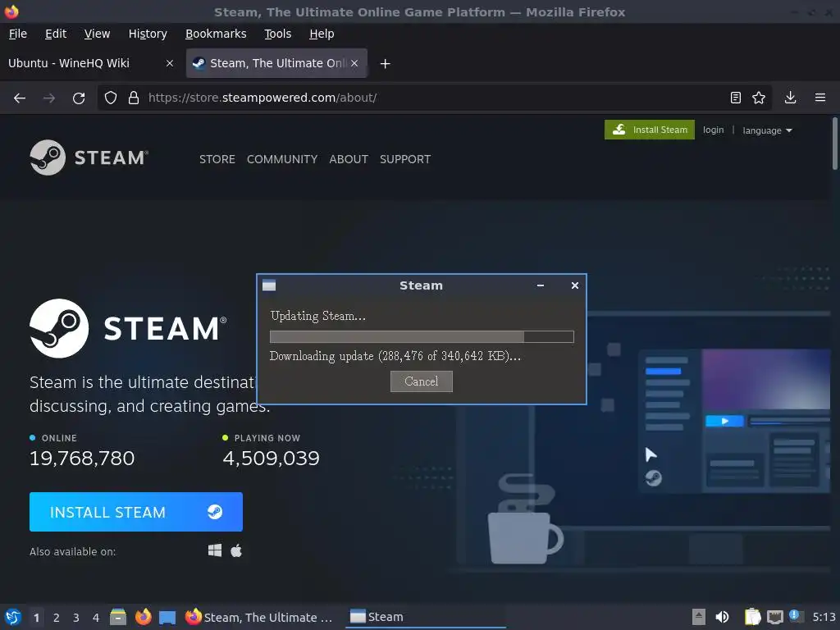Click the playing now count 4,509,039

tap(271, 458)
